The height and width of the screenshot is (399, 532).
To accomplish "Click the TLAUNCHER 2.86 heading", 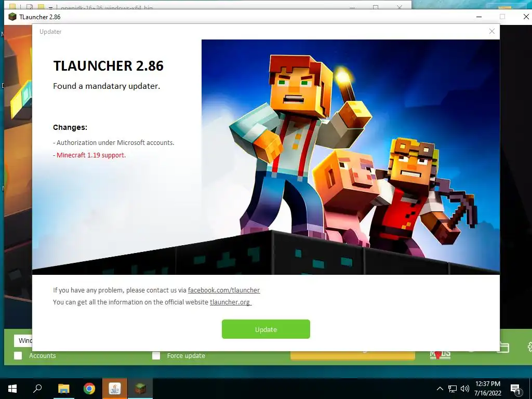I will point(108,66).
